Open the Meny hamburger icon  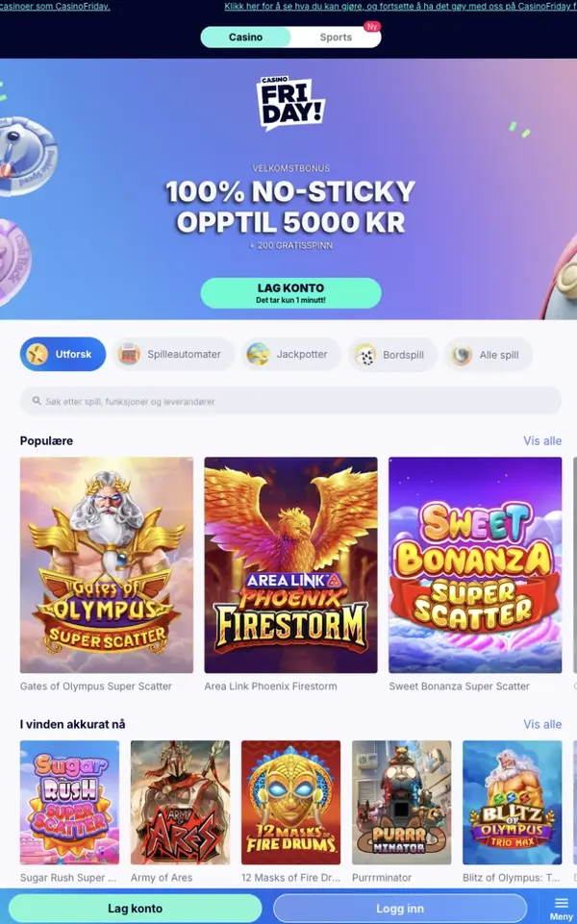pyautogui.click(x=561, y=904)
